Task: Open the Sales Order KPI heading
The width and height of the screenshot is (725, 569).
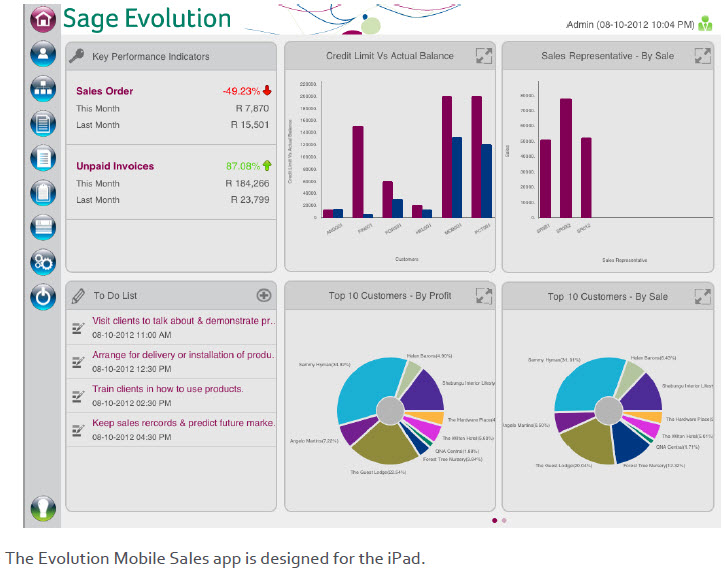Action: [x=104, y=91]
